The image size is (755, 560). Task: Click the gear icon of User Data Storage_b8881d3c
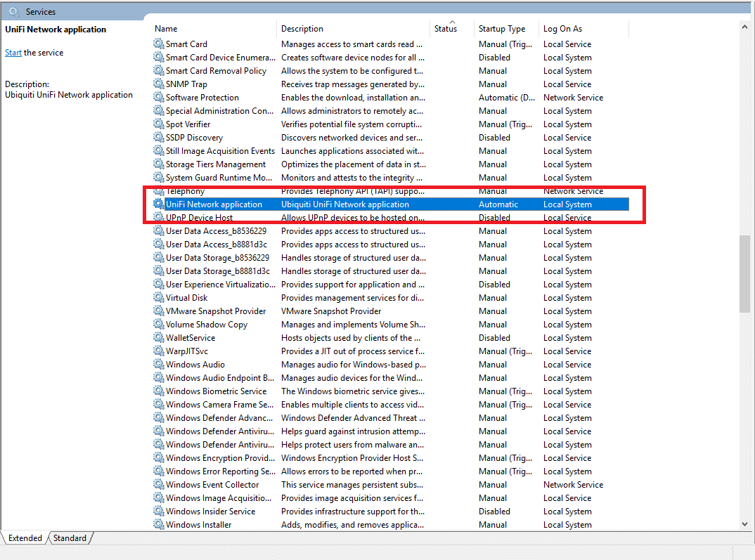tap(158, 271)
